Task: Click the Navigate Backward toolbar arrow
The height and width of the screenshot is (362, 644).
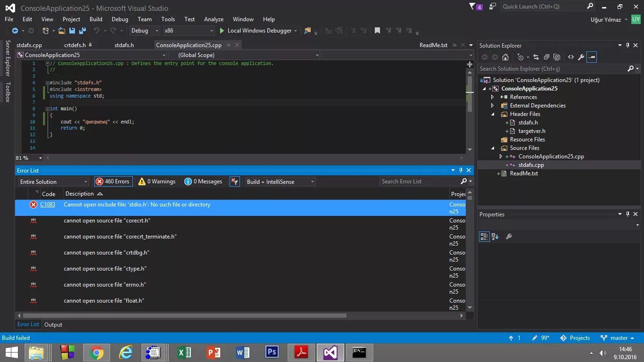Action: [x=15, y=31]
